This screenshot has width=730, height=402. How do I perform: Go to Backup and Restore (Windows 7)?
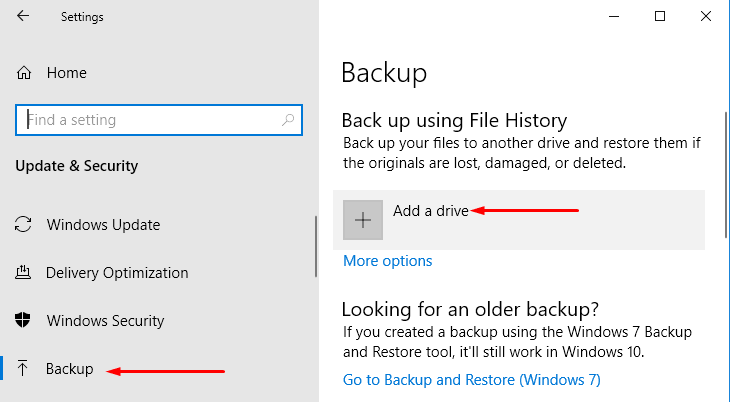pos(471,380)
